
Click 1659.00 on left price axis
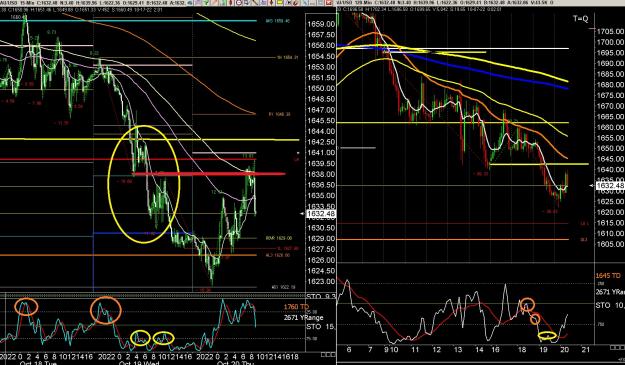coord(321,24)
